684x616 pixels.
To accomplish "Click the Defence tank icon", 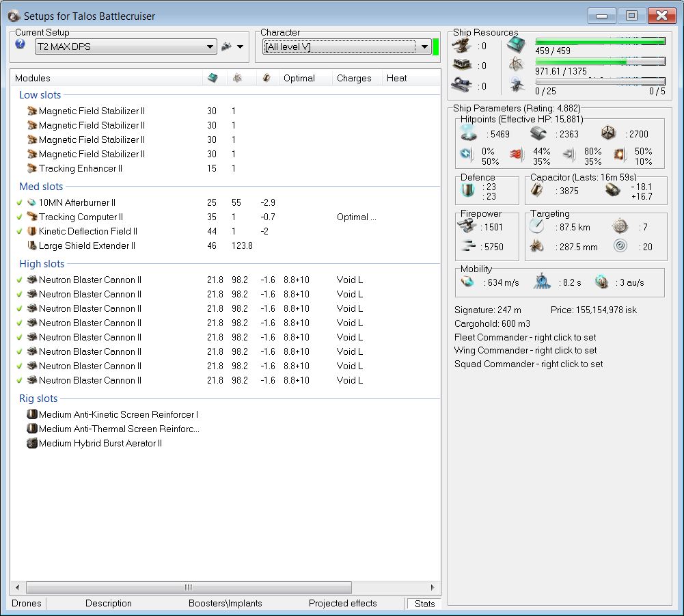I will click(467, 191).
